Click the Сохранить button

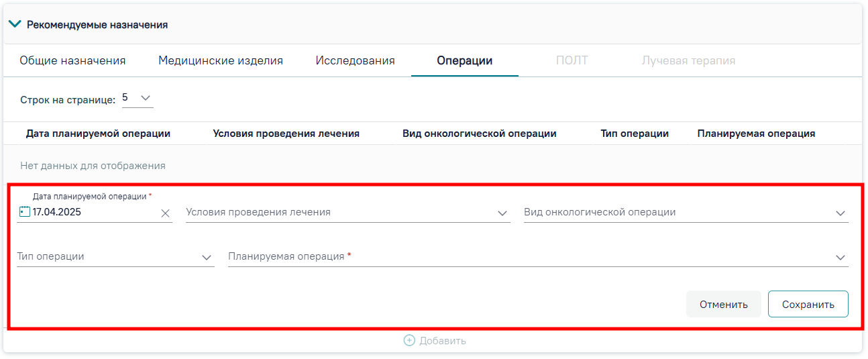808,304
